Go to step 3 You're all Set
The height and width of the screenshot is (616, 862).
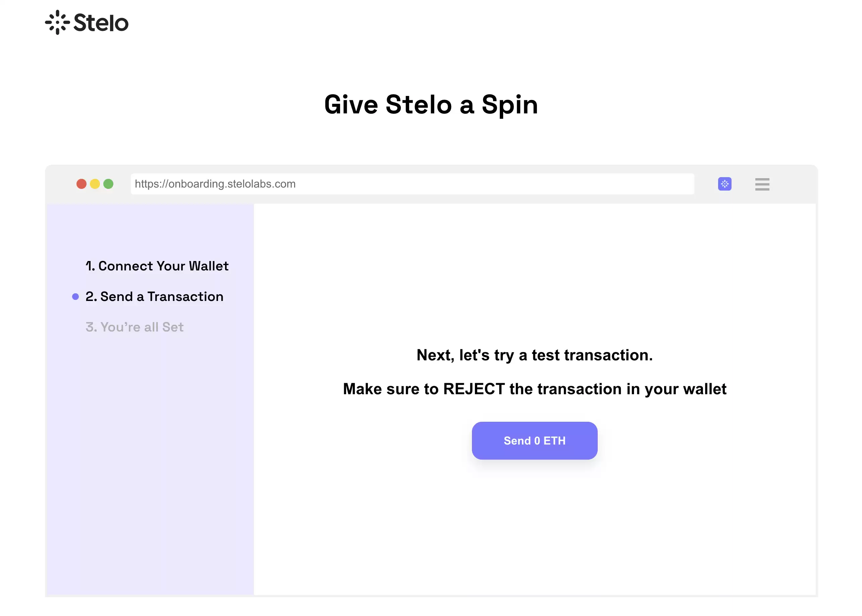134,327
